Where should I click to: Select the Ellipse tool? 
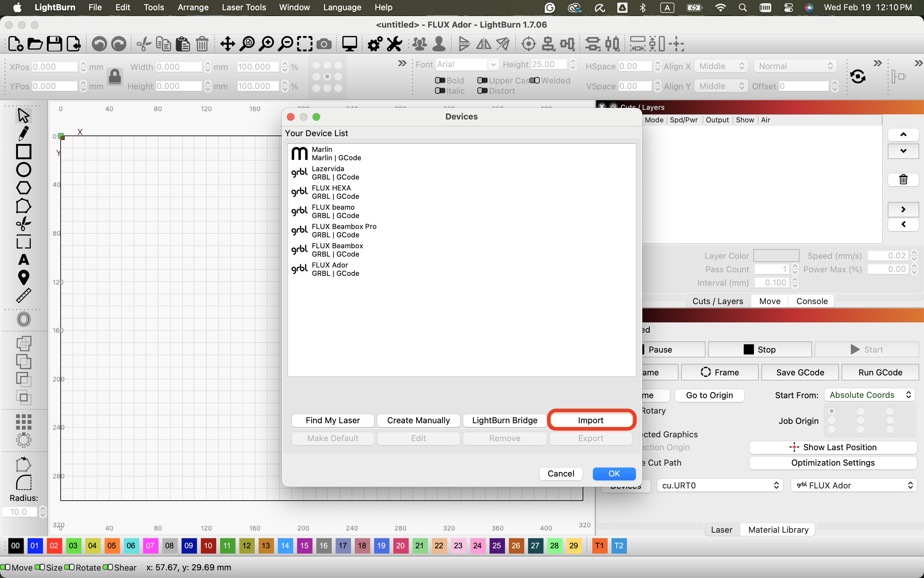click(23, 170)
